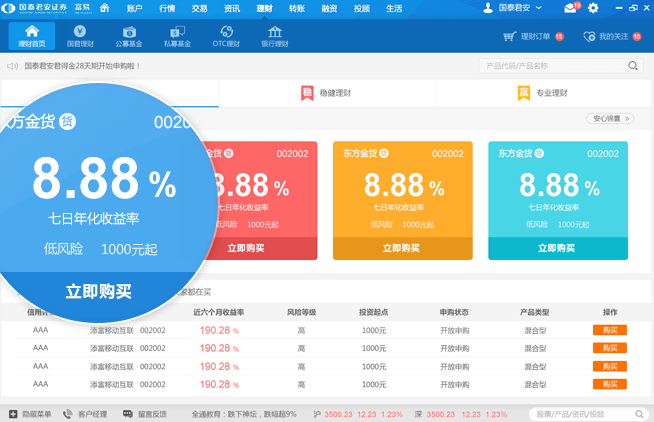Open settings gear icon in title bar
The width and height of the screenshot is (654, 422).
[593, 8]
